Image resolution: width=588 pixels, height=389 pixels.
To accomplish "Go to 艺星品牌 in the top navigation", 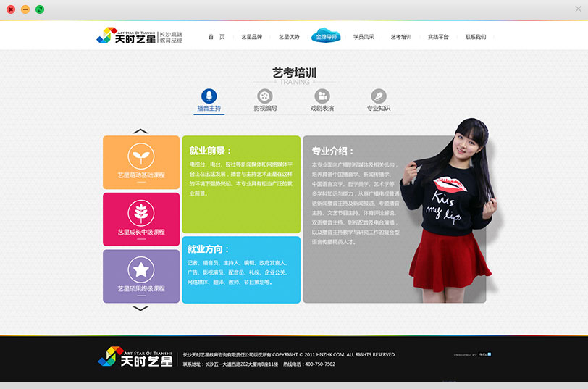I will (x=251, y=36).
